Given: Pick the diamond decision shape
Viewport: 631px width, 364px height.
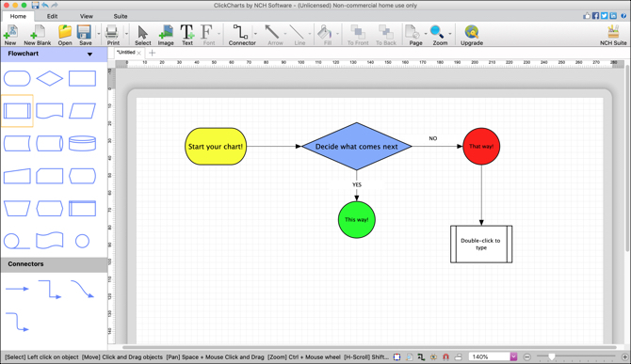Looking at the screenshot, I should pos(50,78).
